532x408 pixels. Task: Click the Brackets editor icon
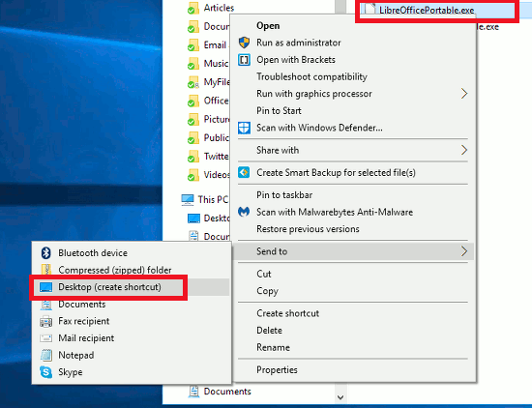244,60
